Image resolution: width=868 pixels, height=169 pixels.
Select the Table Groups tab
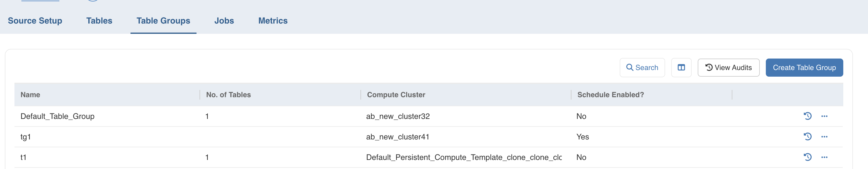163,21
